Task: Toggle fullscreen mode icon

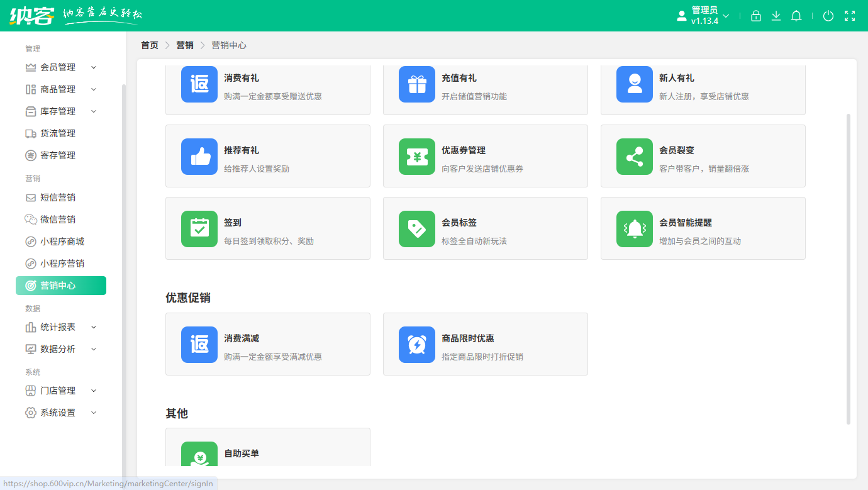Action: [850, 16]
